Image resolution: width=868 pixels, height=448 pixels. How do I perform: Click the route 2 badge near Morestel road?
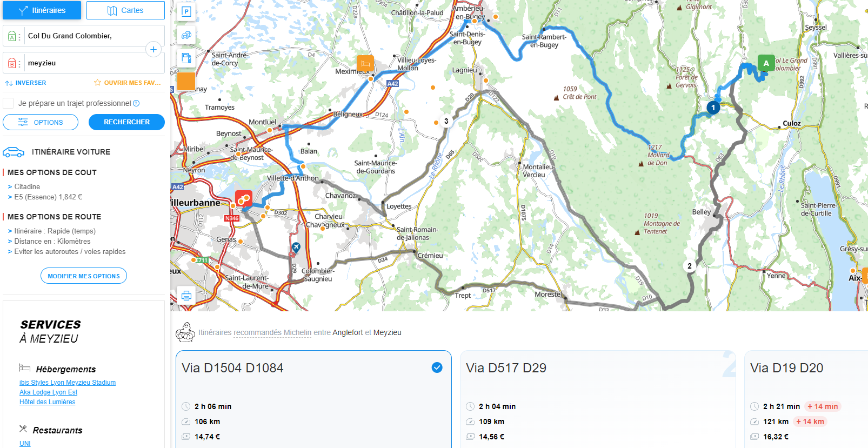[x=689, y=266]
